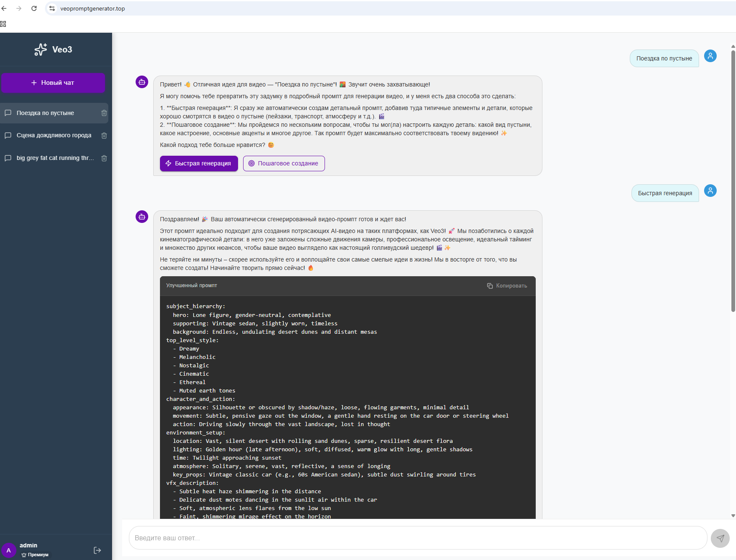Viewport: 736px width, 560px height.
Task: Delete the Поездка по пустыне chat
Action: click(x=104, y=113)
